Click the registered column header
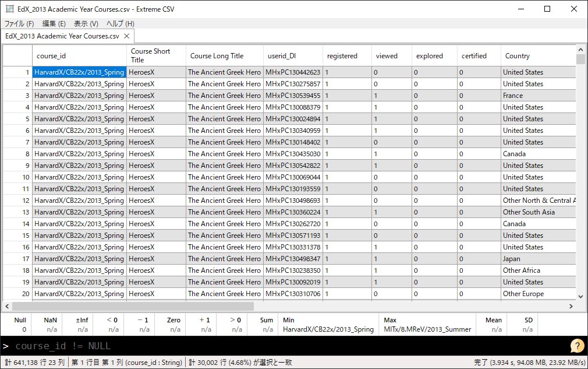This screenshot has width=588, height=369. (x=347, y=56)
